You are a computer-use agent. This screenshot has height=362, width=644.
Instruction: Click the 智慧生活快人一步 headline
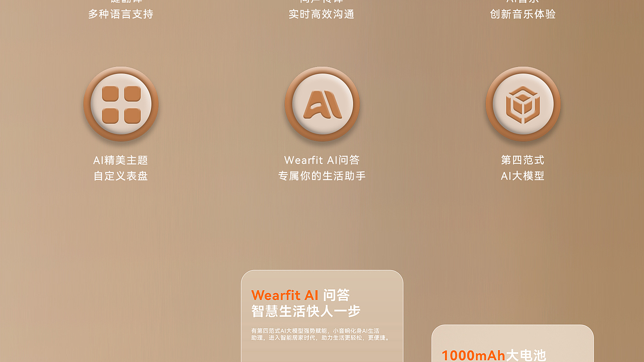pyautogui.click(x=306, y=311)
